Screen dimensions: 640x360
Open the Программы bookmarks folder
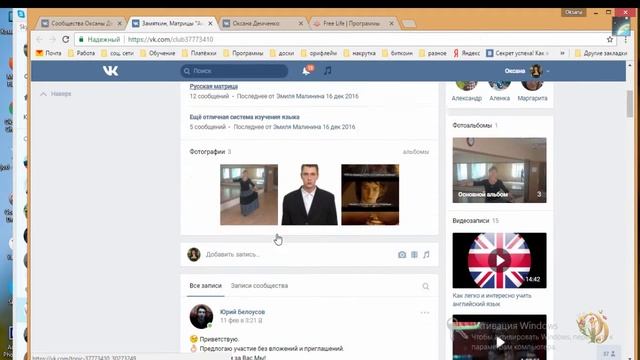click(x=243, y=53)
